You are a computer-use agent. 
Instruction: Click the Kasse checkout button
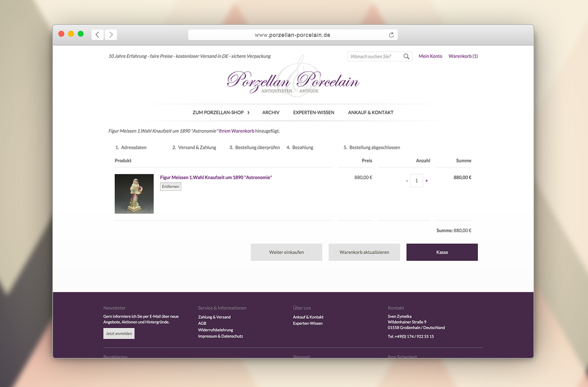[x=442, y=252]
